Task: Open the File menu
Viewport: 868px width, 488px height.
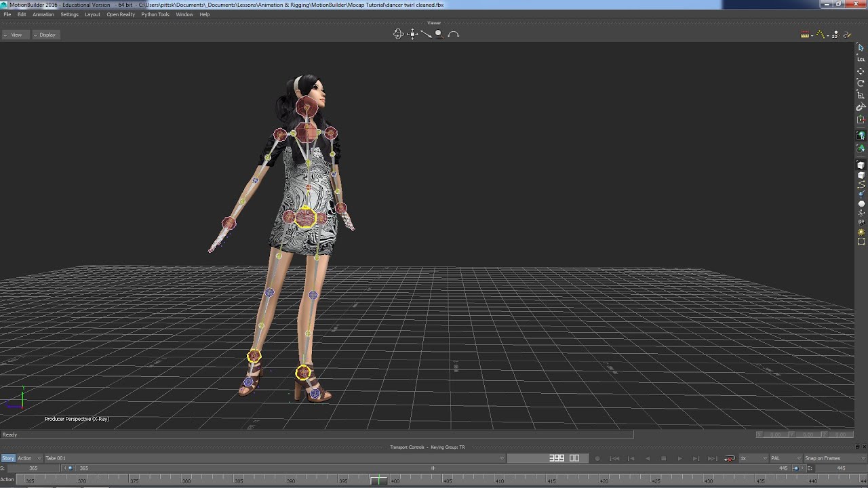Action: tap(7, 14)
